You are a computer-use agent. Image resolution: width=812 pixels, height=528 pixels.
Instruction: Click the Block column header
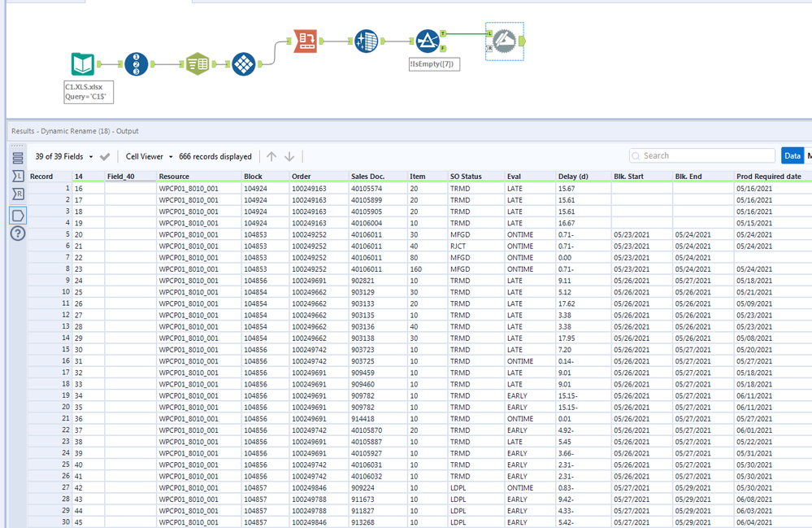(266, 177)
